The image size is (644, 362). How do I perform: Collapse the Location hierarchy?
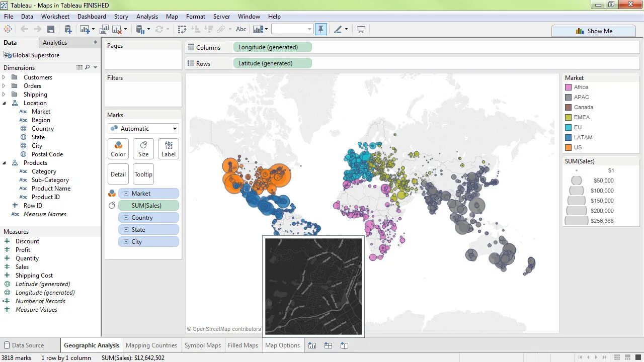click(x=4, y=103)
